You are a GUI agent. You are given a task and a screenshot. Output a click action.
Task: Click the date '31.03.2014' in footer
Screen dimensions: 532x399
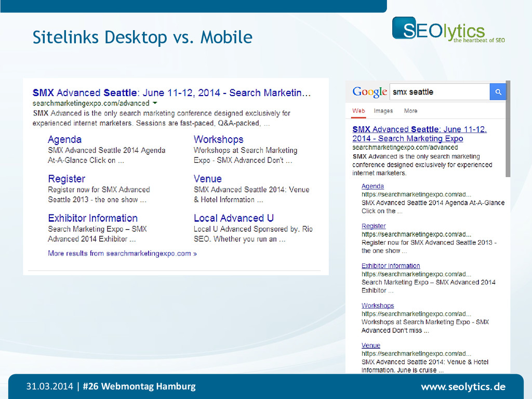point(49,386)
